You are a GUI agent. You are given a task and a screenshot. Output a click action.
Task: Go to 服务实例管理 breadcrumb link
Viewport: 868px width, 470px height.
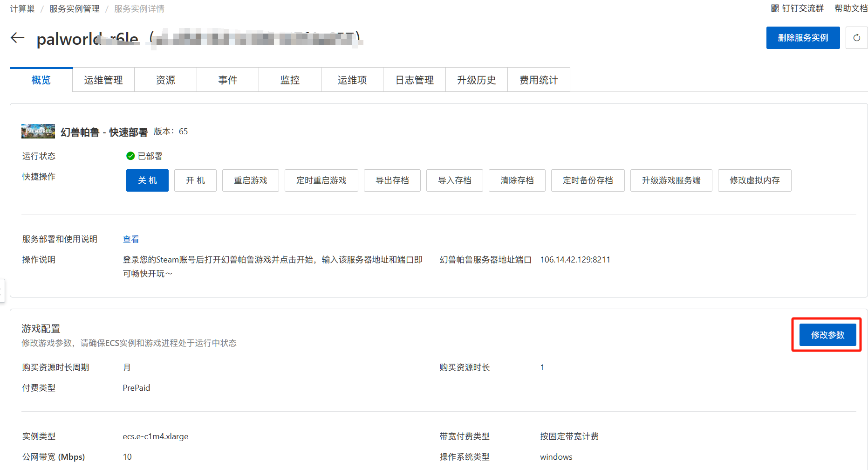(75, 8)
